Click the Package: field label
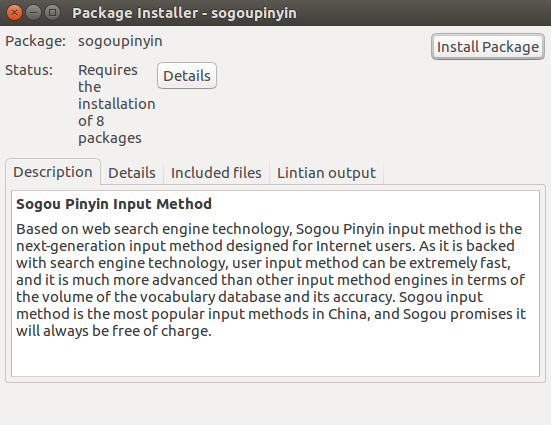 [35, 41]
